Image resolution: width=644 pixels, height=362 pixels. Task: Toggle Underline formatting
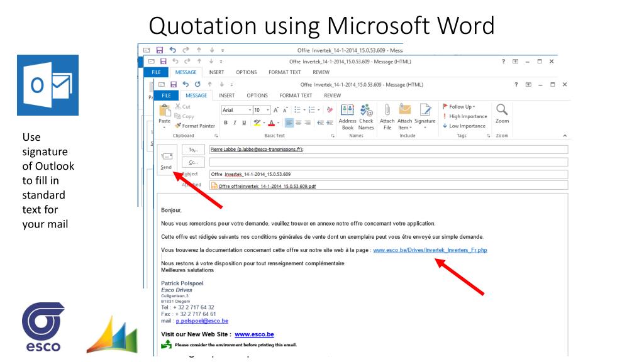click(244, 123)
